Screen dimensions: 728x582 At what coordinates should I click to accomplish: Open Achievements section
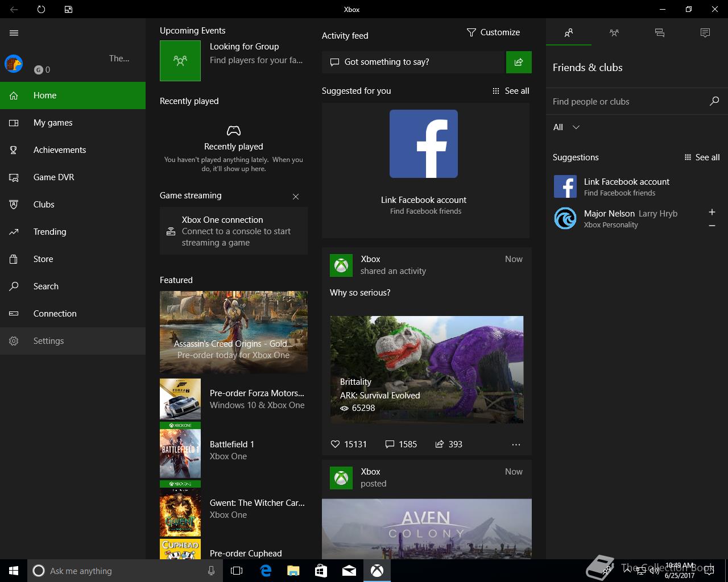(73, 150)
